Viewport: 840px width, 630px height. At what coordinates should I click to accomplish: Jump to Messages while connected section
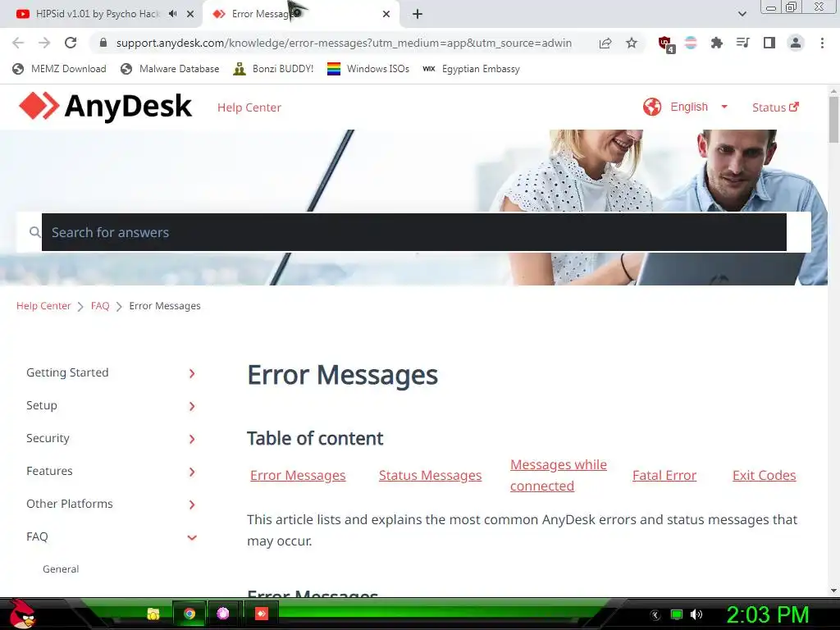click(x=558, y=475)
